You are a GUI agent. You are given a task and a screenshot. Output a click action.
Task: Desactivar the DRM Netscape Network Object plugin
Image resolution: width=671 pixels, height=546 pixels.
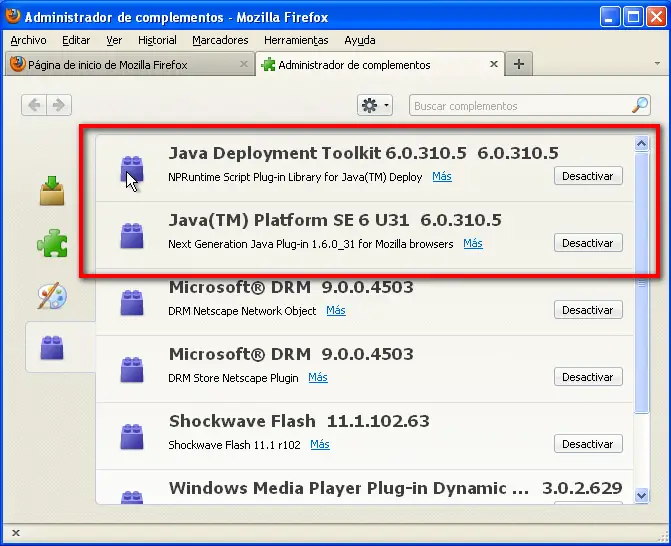coord(588,310)
